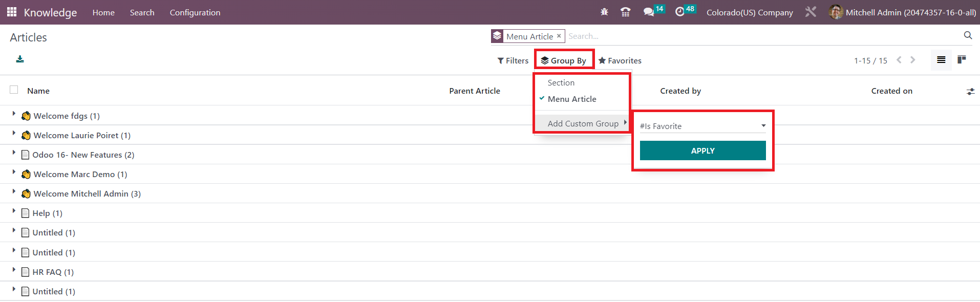Go to next page arrow
The height and width of the screenshot is (302, 980).
[x=913, y=60]
